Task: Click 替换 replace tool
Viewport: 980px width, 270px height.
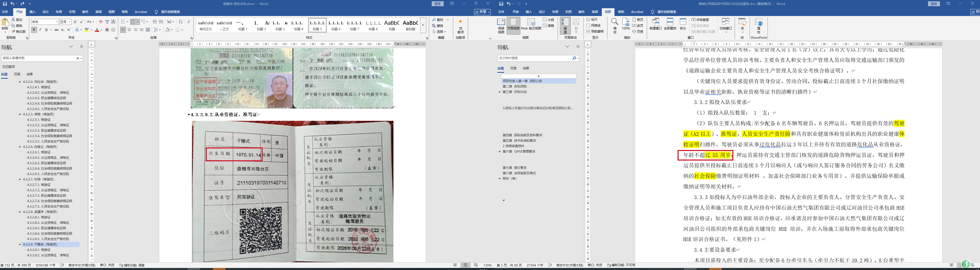Action: click(x=438, y=26)
